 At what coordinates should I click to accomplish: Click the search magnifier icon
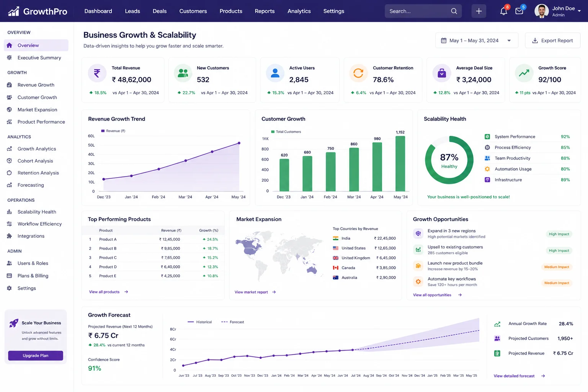point(454,11)
